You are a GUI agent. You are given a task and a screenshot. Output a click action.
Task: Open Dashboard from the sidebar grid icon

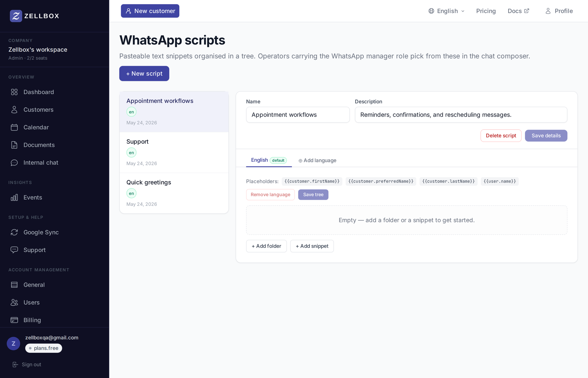pos(14,92)
